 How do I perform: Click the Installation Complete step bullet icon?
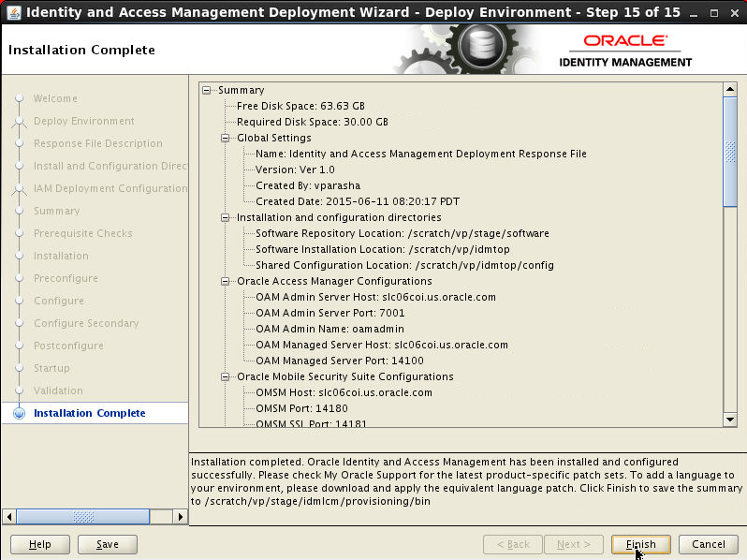click(x=19, y=413)
